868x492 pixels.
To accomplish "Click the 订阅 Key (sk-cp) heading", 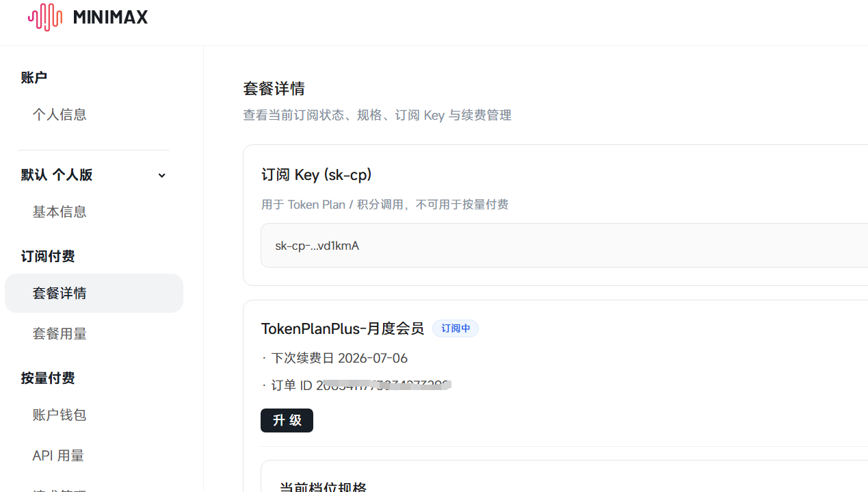I will (x=317, y=174).
